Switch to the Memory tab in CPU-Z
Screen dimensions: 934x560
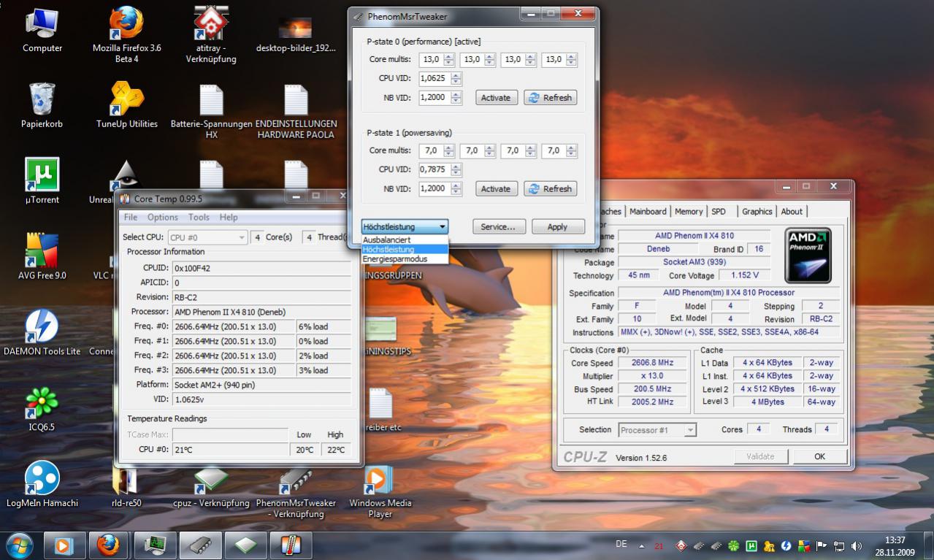pyautogui.click(x=689, y=211)
